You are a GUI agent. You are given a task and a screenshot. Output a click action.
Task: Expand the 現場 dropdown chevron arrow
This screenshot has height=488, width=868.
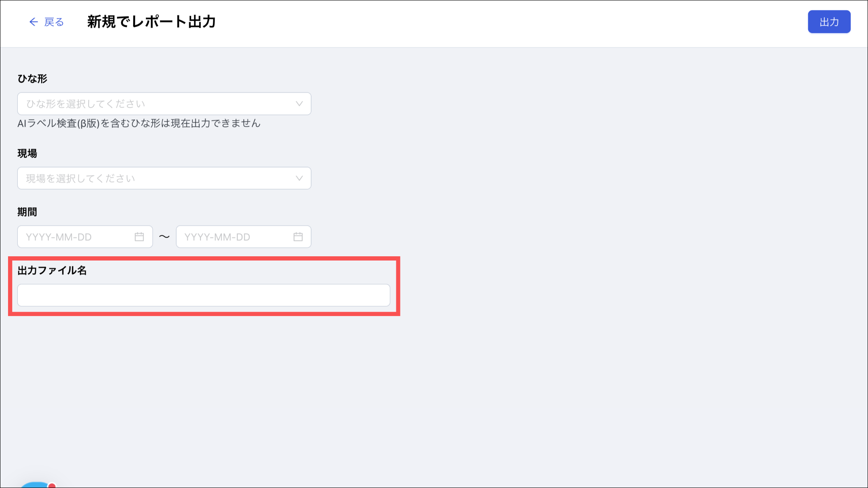click(299, 178)
